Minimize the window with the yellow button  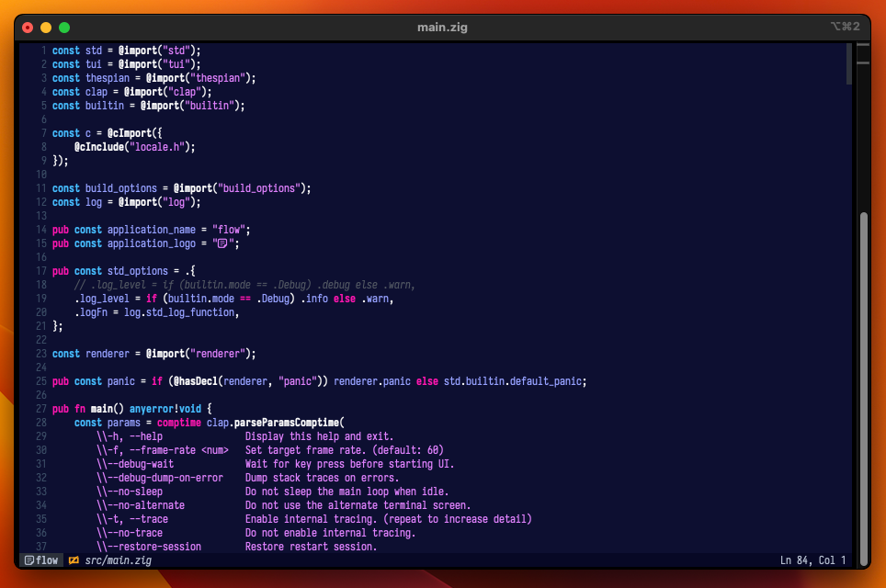[x=46, y=28]
